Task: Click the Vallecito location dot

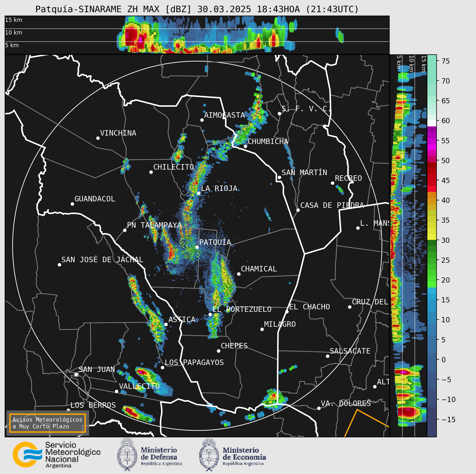Action: (116, 391)
